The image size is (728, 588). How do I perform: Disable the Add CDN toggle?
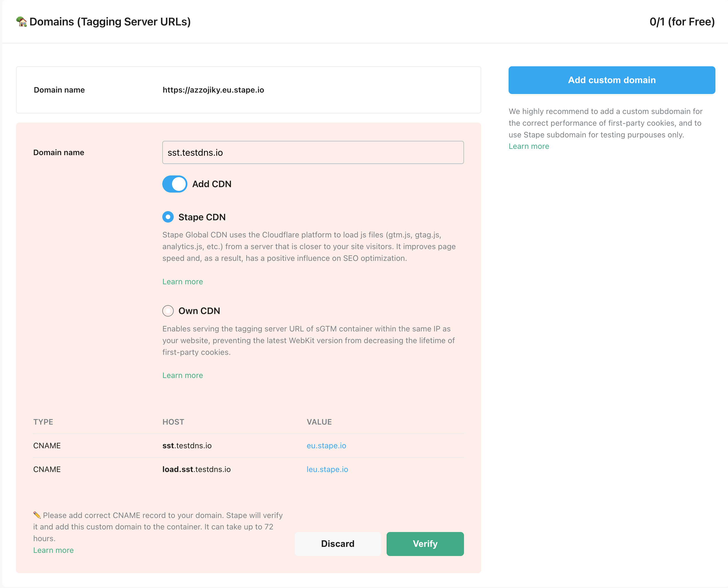(x=175, y=184)
